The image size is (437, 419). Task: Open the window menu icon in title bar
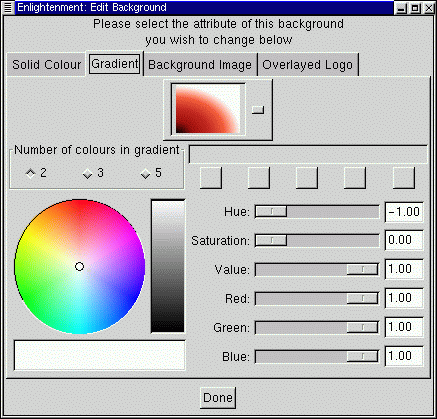(8, 7)
